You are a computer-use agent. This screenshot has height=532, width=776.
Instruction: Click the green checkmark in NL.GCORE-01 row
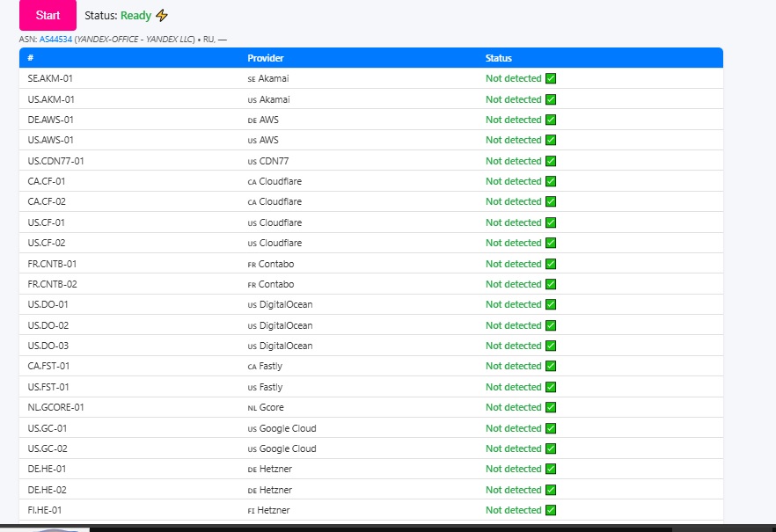coord(551,407)
